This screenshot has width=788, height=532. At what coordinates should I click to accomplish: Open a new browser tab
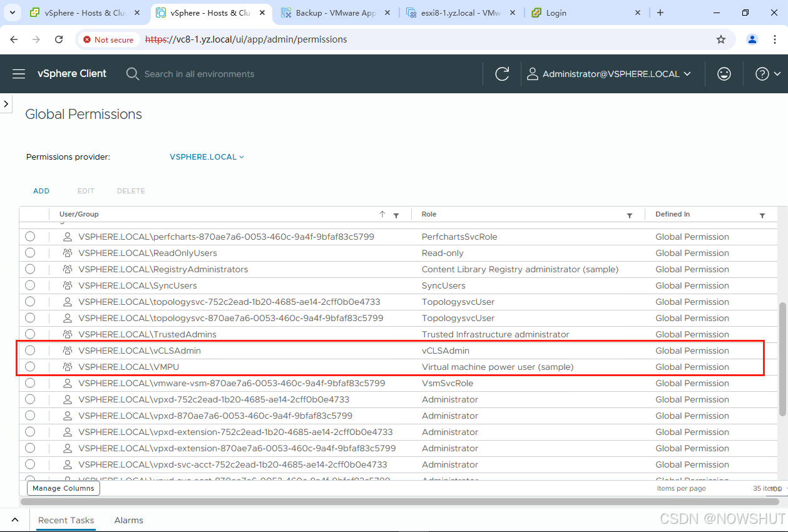[660, 13]
